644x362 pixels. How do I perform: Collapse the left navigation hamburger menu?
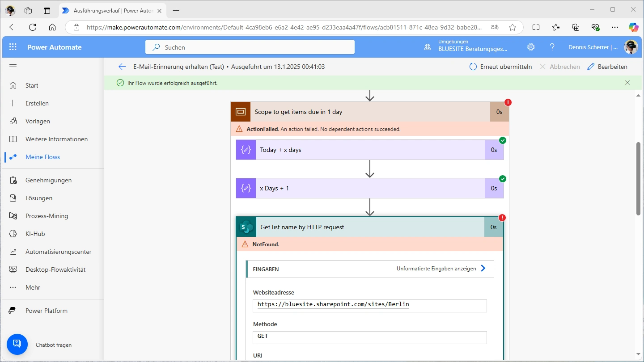click(13, 67)
